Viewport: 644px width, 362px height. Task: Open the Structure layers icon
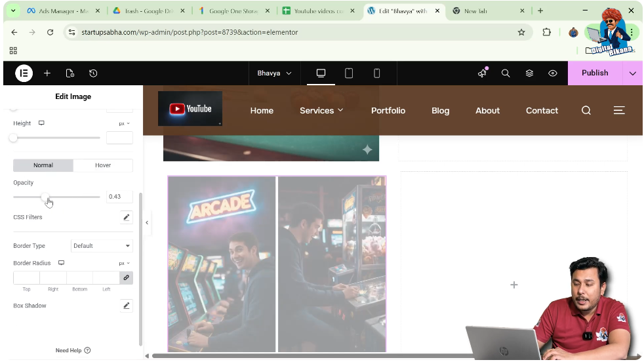[x=529, y=73]
